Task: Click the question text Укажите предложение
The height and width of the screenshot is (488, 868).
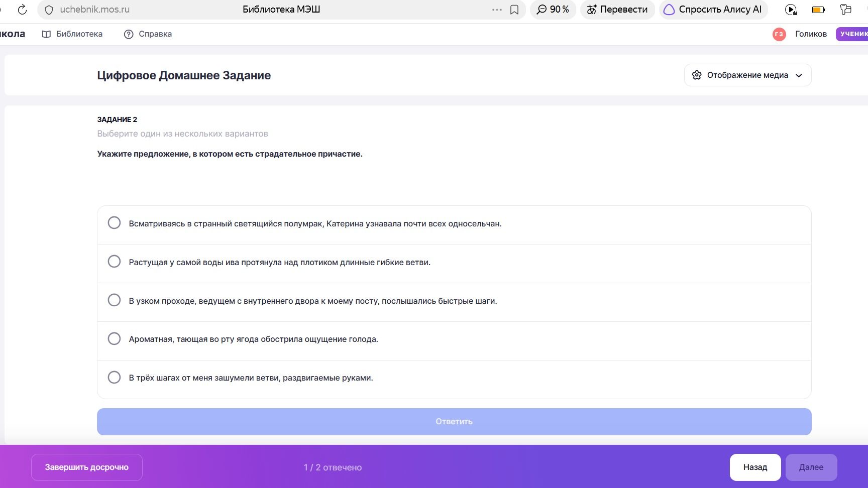Action: tap(230, 154)
